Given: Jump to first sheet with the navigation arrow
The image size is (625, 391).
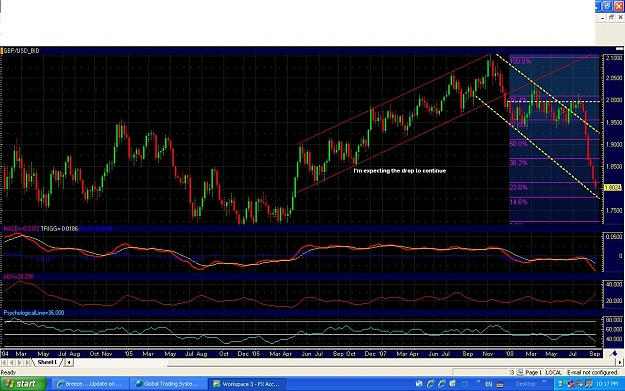Looking at the screenshot, I should (x=4, y=362).
